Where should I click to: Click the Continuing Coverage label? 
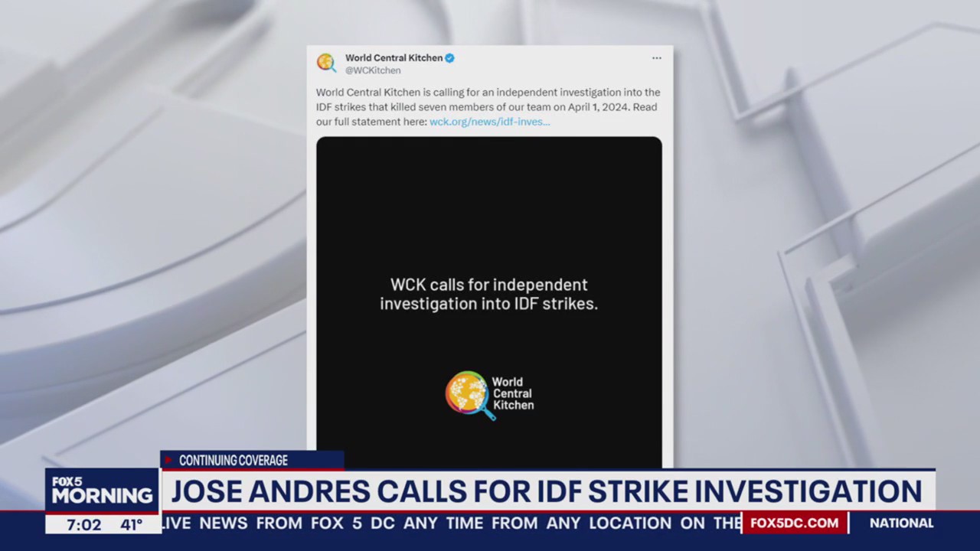point(234,461)
